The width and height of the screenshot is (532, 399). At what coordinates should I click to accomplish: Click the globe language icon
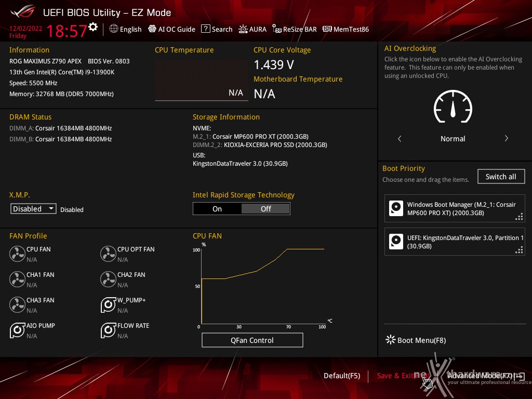[114, 29]
